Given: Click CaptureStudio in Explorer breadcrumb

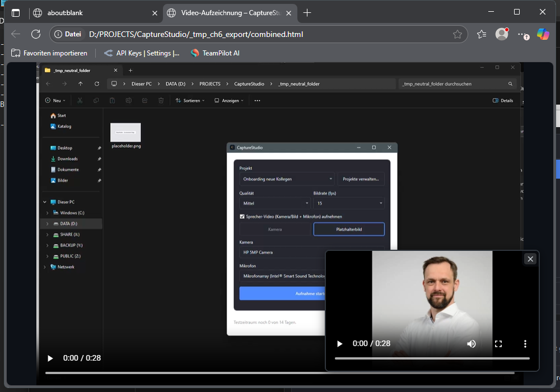Looking at the screenshot, I should coord(249,84).
